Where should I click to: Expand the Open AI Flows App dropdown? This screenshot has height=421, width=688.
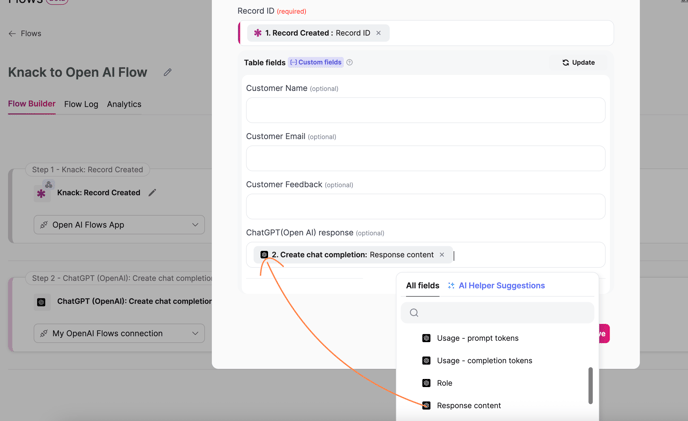(x=119, y=225)
